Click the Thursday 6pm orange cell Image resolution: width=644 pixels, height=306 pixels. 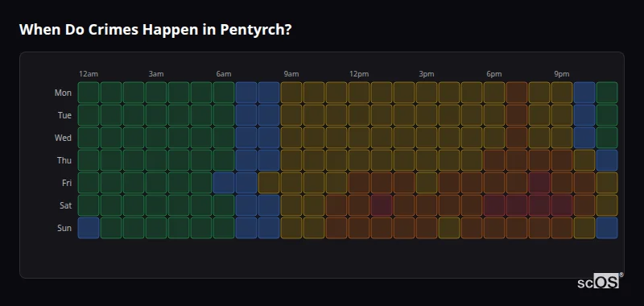coord(494,159)
